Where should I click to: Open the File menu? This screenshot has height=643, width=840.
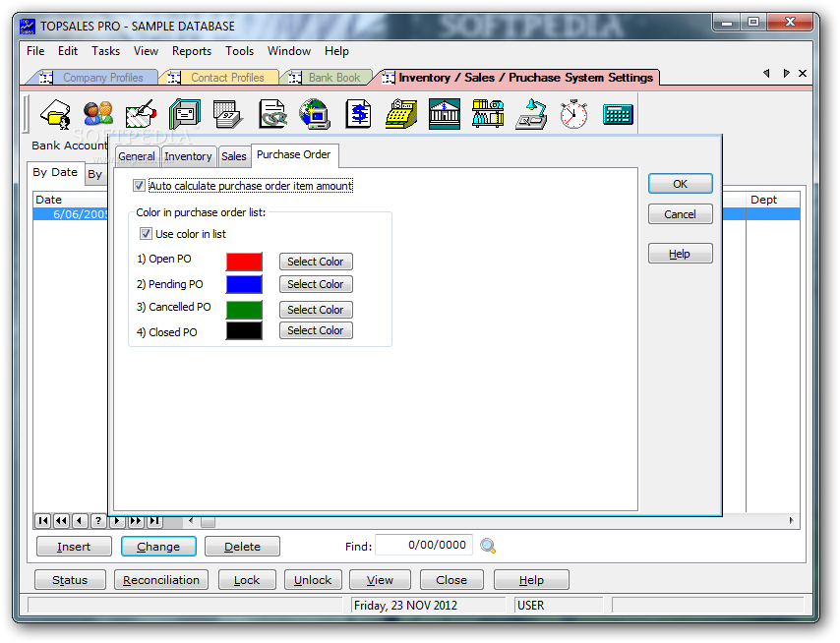coord(35,51)
